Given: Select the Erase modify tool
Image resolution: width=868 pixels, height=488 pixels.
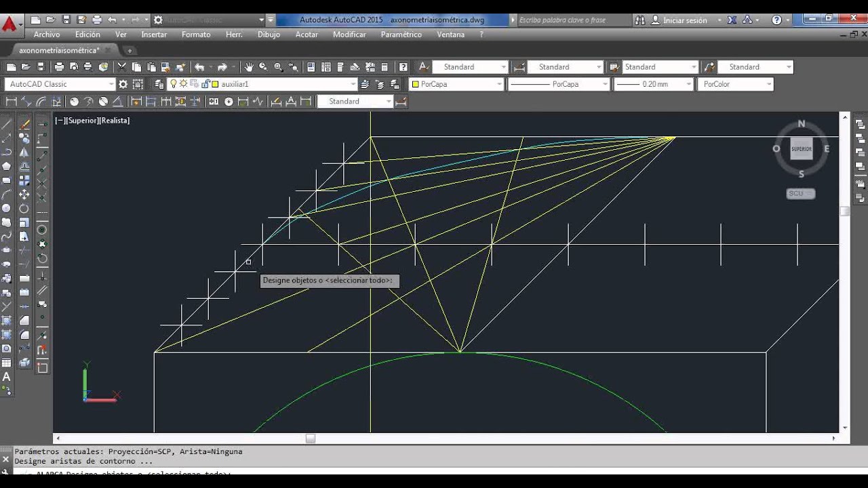Looking at the screenshot, I should tap(24, 124).
